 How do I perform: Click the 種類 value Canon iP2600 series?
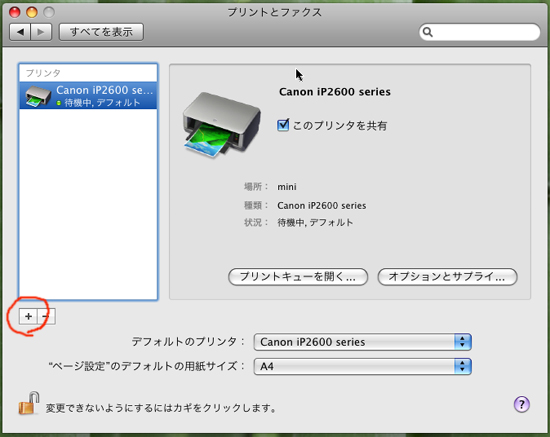(x=322, y=205)
